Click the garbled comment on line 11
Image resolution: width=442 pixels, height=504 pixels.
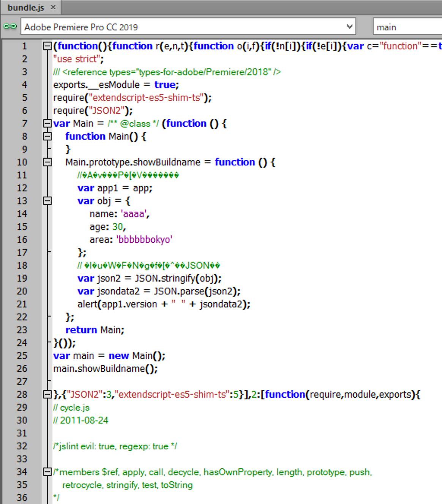[128, 175]
